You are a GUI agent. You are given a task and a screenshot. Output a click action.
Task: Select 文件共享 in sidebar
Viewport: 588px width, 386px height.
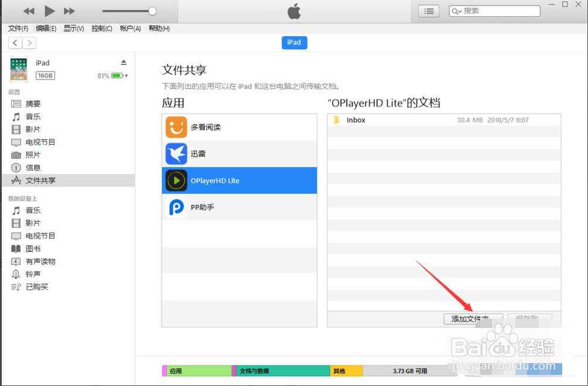click(x=69, y=180)
